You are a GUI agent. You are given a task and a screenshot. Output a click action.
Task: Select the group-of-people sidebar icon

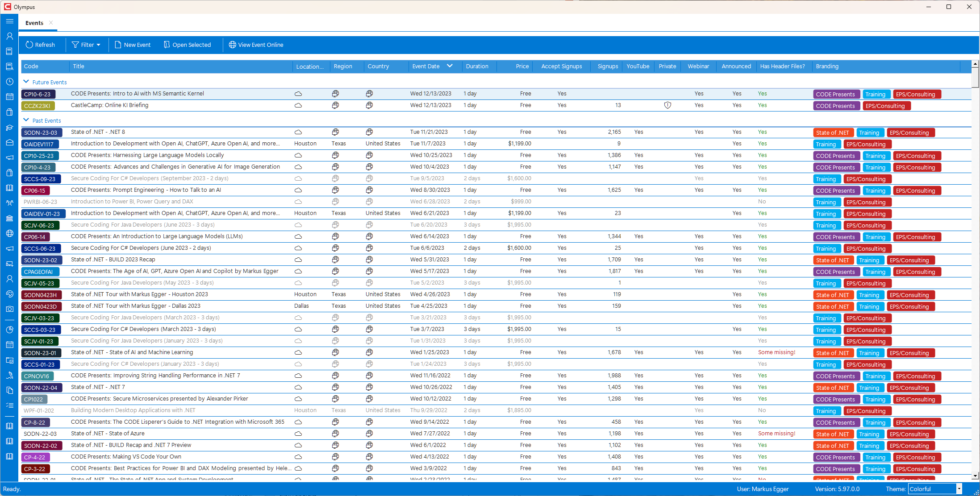point(9,203)
